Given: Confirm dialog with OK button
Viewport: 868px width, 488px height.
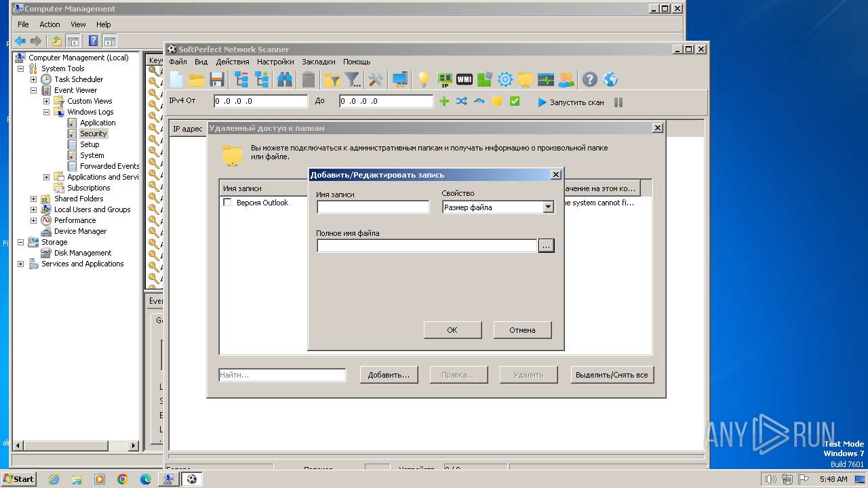Looking at the screenshot, I should pos(452,330).
